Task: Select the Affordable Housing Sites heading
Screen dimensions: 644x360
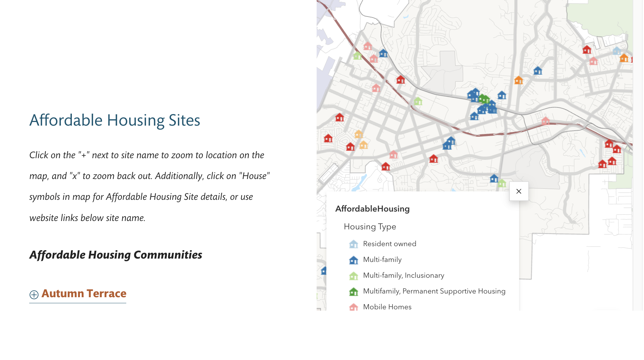Action: (x=115, y=120)
